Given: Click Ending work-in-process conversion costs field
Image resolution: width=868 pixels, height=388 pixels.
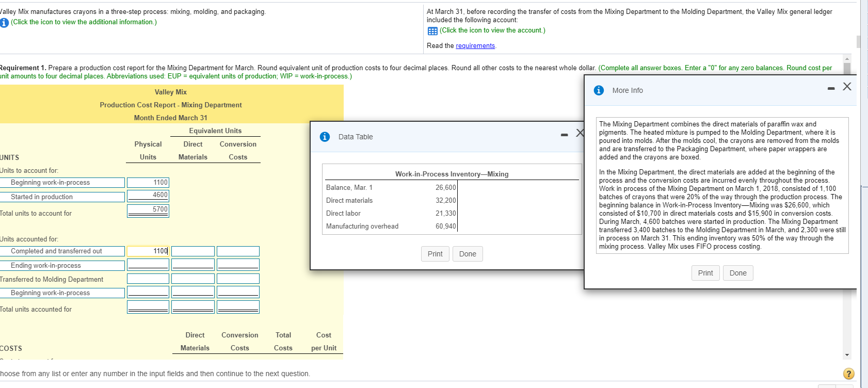Looking at the screenshot, I should click(x=238, y=265).
